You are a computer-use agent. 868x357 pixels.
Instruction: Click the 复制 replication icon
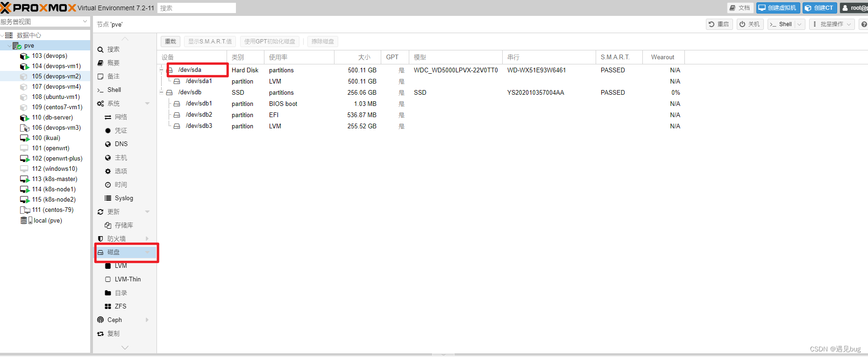(x=100, y=334)
